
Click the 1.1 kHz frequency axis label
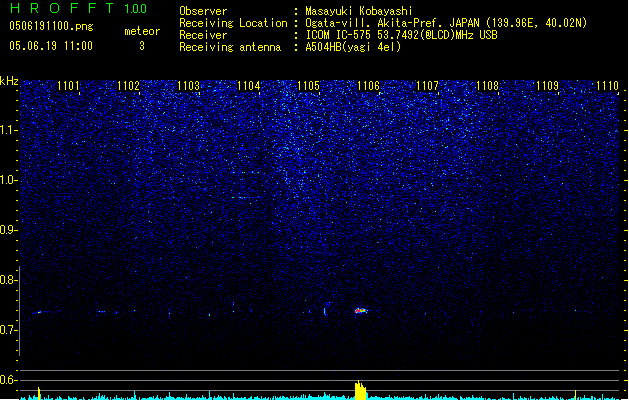click(9, 130)
